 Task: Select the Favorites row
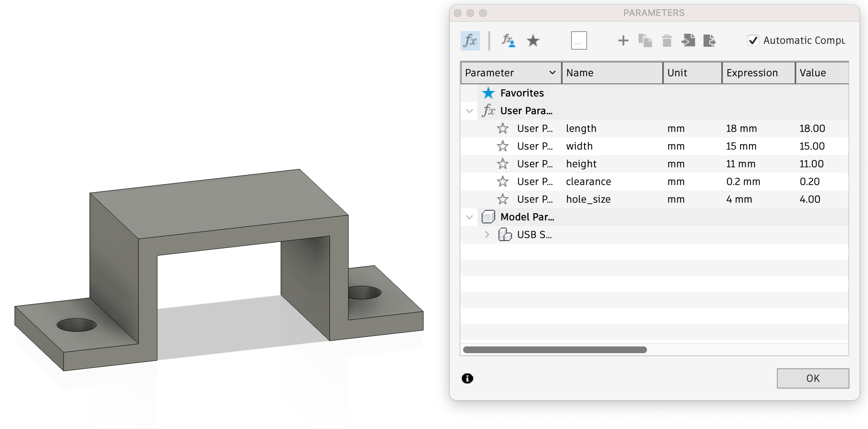point(655,93)
